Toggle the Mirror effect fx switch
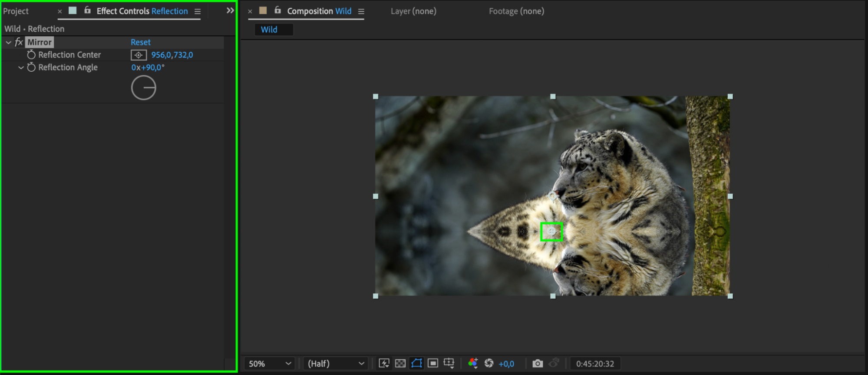 pyautogui.click(x=19, y=42)
